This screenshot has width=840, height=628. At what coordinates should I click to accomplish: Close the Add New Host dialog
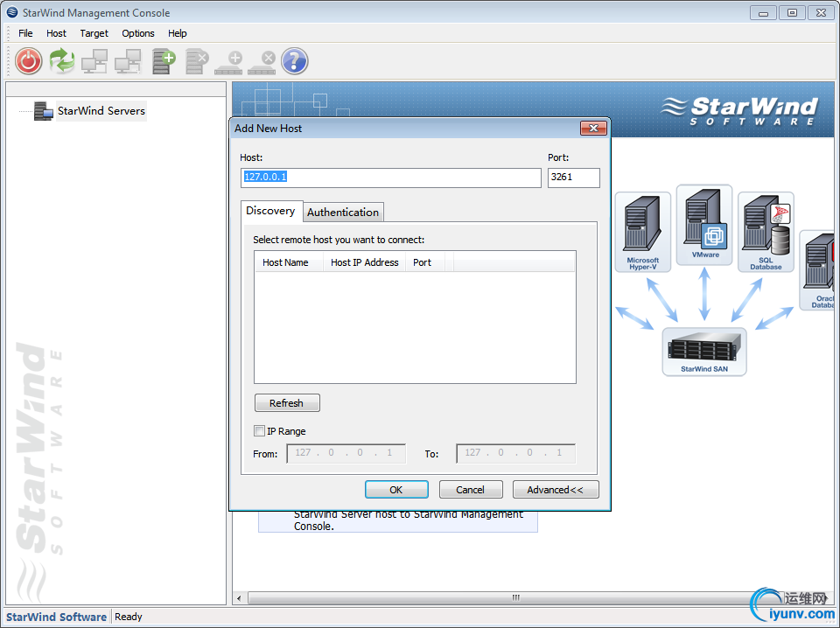pyautogui.click(x=593, y=128)
